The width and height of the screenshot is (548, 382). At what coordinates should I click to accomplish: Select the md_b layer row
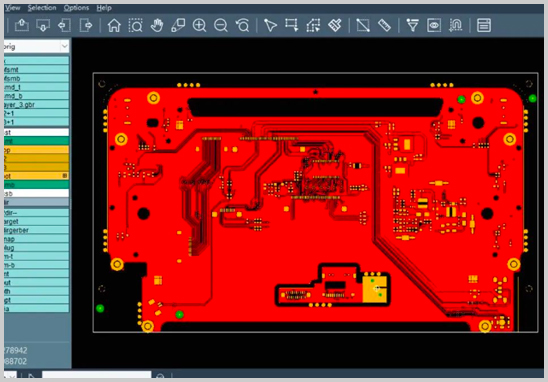click(36, 96)
